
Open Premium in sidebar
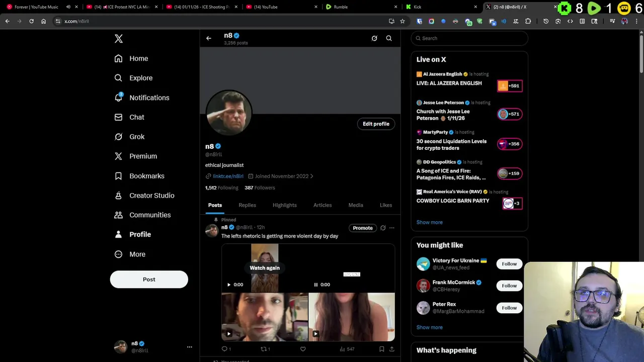(x=136, y=156)
